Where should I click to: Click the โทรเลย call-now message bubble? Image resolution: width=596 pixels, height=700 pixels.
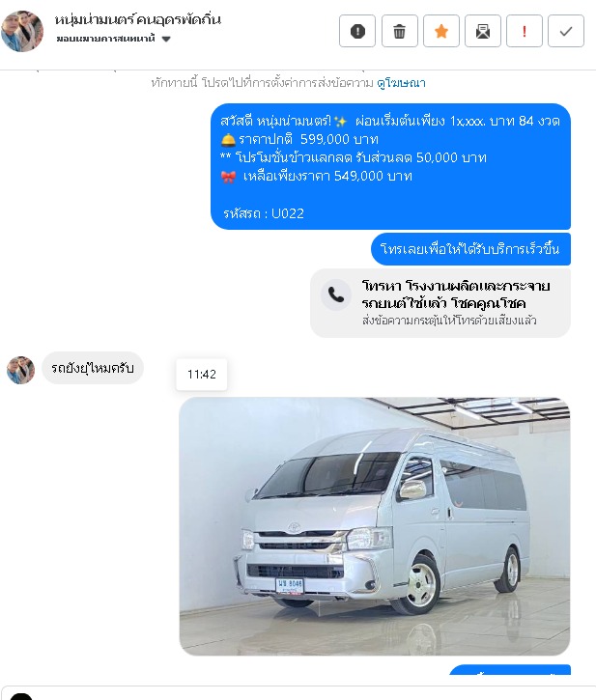pos(470,249)
